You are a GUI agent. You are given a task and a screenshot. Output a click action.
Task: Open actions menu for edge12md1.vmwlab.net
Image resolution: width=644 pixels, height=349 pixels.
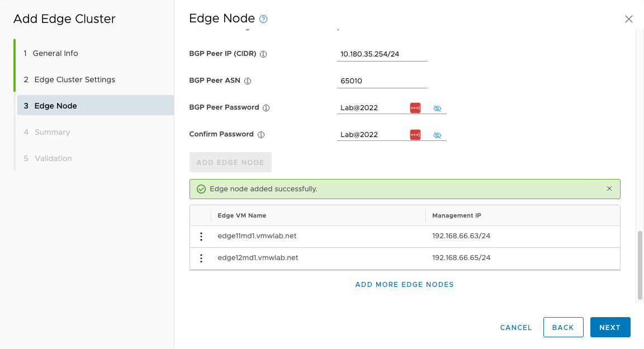tap(201, 258)
